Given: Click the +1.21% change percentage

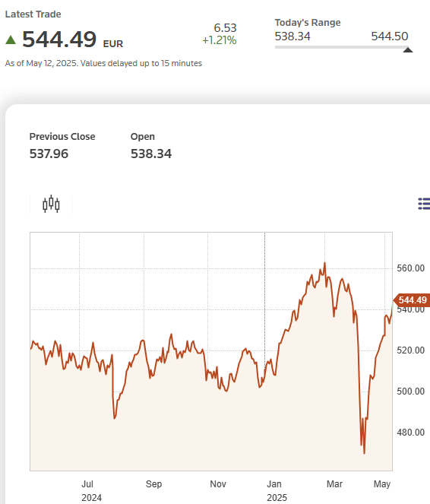Looking at the screenshot, I should pyautogui.click(x=220, y=40).
